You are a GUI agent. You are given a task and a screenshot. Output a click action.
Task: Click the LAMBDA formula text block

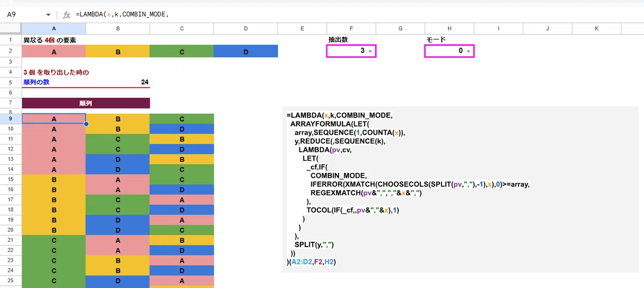point(408,189)
